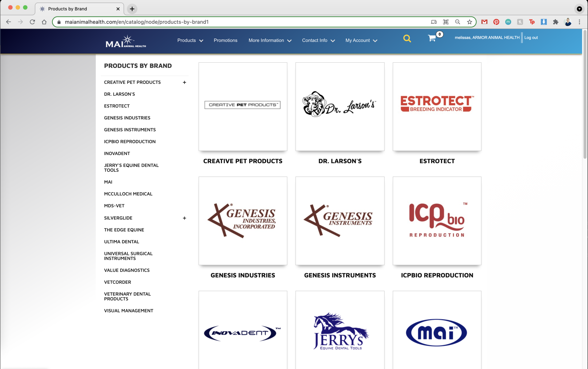Open the My Account dropdown
588x369 pixels.
(x=361, y=40)
